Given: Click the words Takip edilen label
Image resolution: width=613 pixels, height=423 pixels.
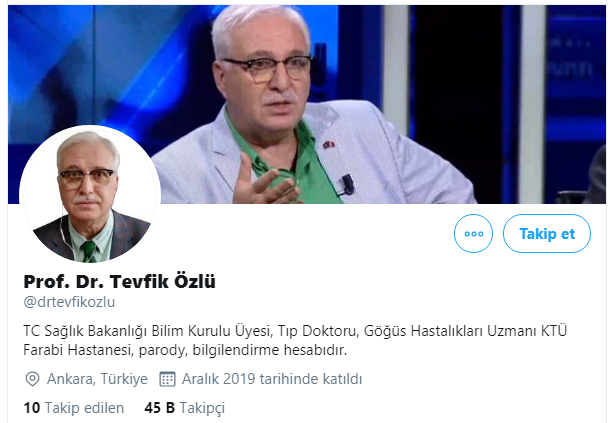Looking at the screenshot, I should (84, 408).
